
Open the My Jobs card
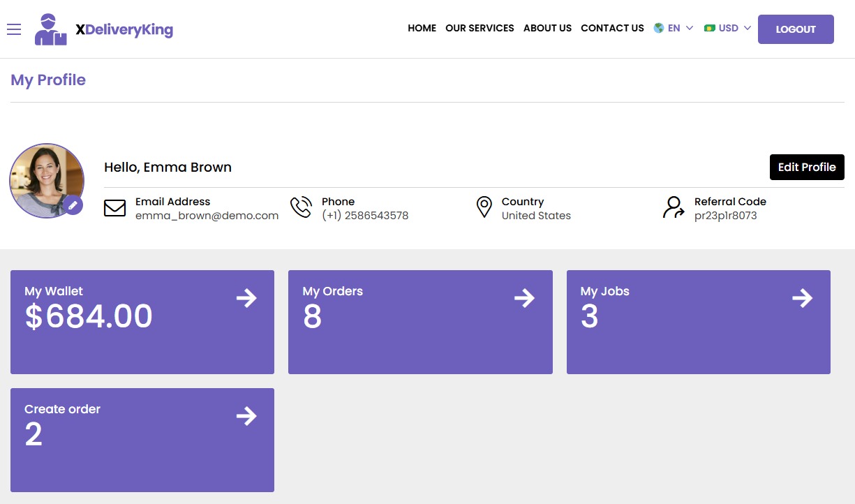698,322
